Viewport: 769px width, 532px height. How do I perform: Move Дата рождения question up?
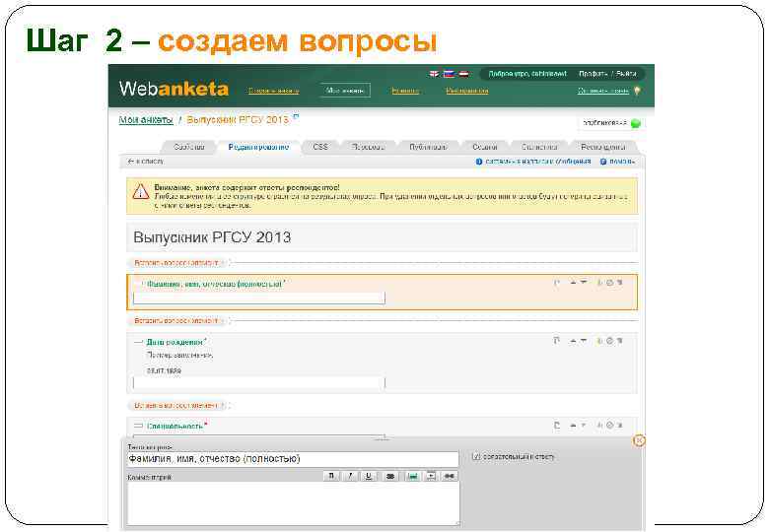[x=573, y=341]
